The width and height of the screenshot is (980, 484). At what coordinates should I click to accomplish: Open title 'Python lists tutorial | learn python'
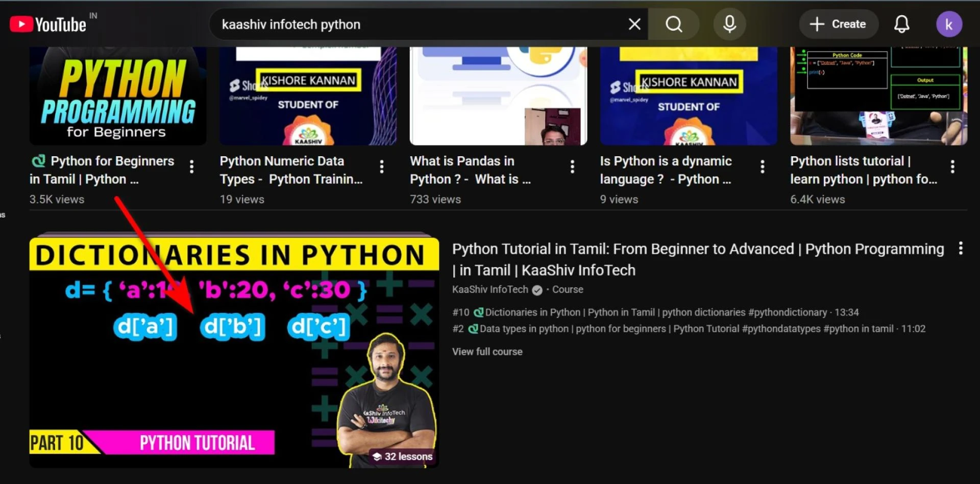coord(864,170)
